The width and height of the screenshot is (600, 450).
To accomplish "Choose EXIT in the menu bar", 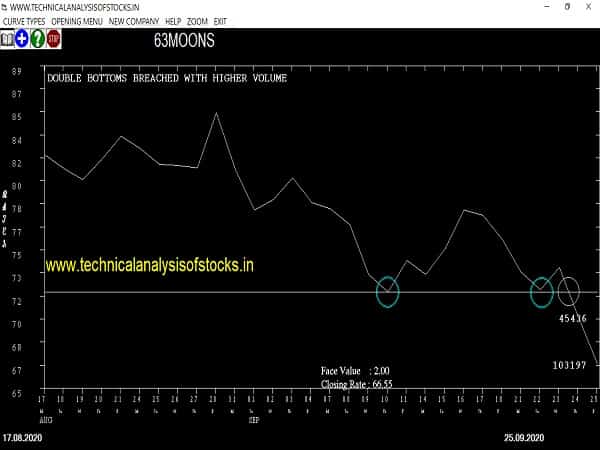I will [220, 21].
